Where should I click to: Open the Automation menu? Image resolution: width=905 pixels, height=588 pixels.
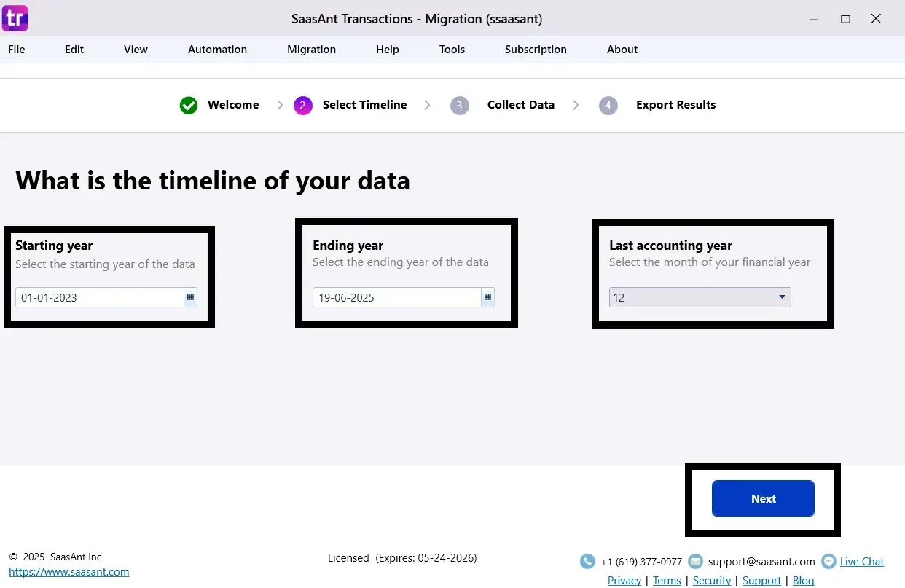(x=217, y=50)
